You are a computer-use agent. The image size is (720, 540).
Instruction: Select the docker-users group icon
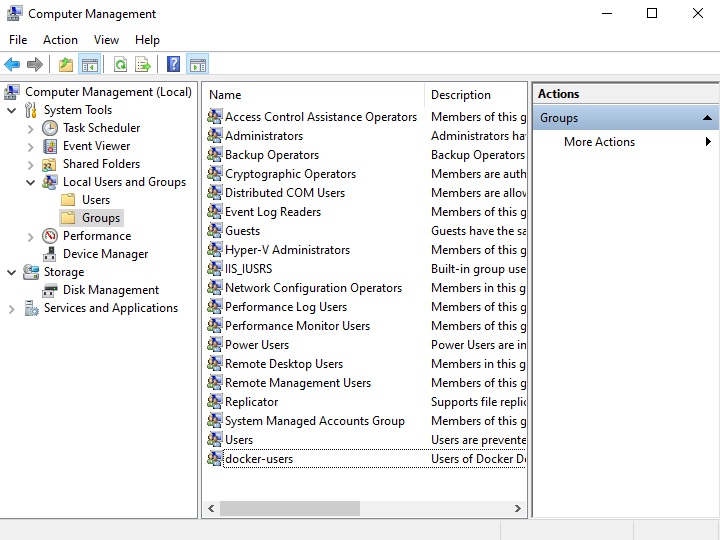[215, 459]
